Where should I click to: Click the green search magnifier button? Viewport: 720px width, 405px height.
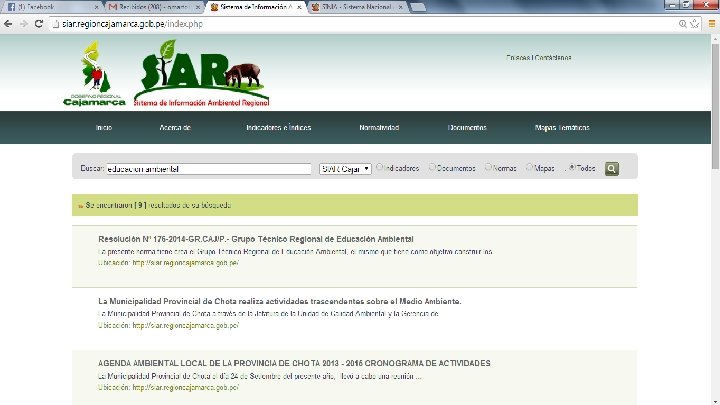tap(612, 169)
